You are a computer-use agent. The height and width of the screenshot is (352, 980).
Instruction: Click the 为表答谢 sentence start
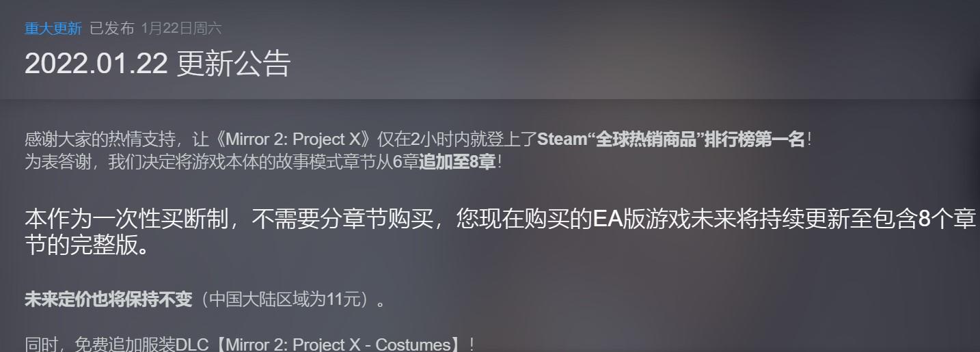[56, 163]
